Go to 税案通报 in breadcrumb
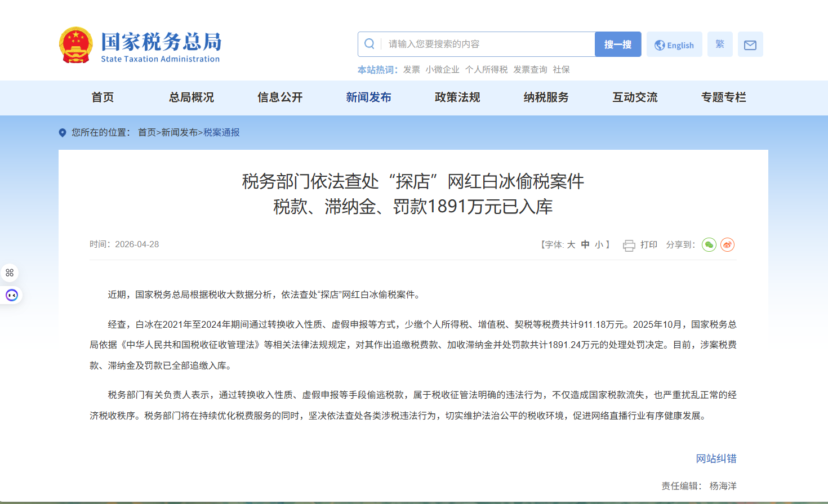Image resolution: width=828 pixels, height=504 pixels. point(221,132)
